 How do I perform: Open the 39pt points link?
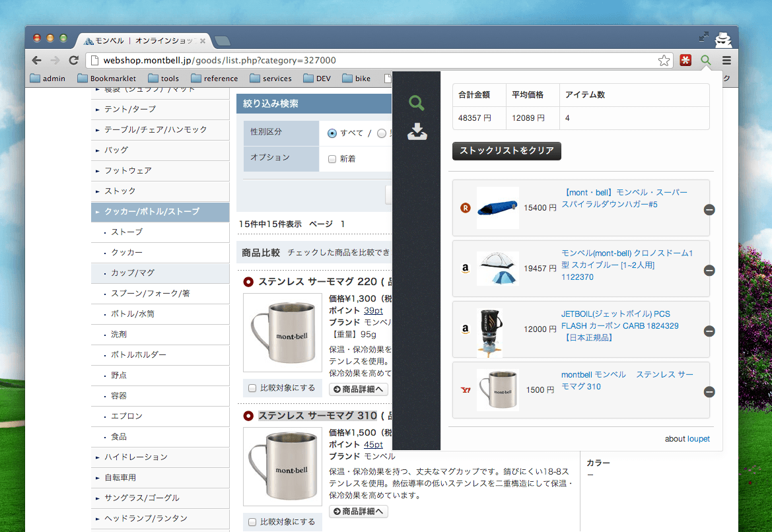click(x=373, y=310)
